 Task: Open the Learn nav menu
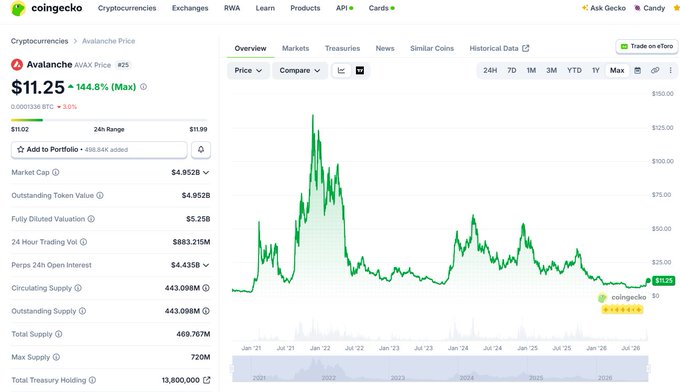265,8
